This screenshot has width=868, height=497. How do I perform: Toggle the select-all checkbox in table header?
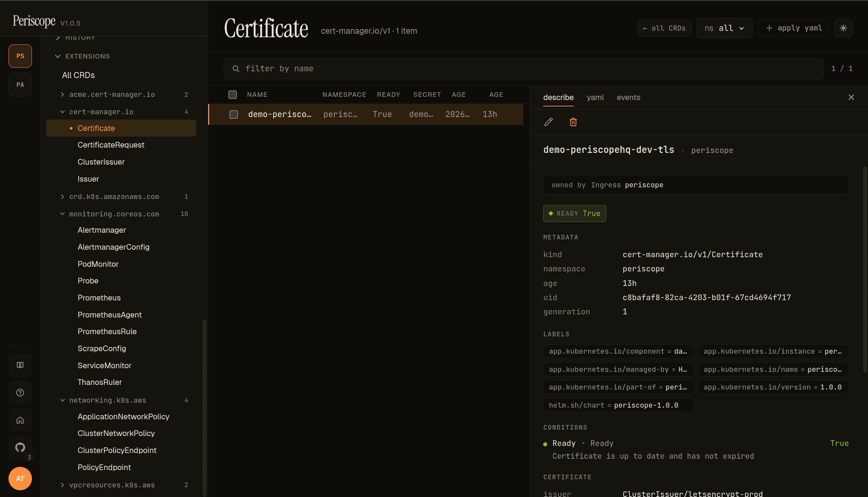pos(233,95)
